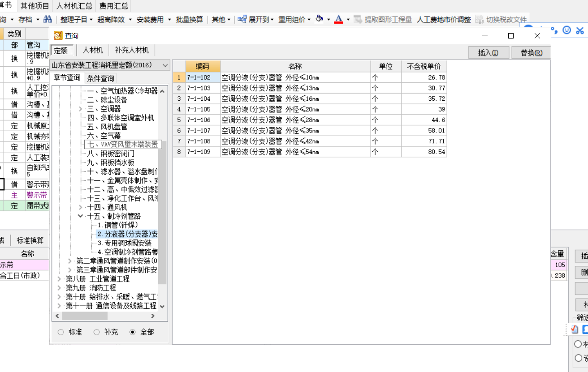Select the 材 radio button in main window

pyautogui.click(x=579, y=344)
